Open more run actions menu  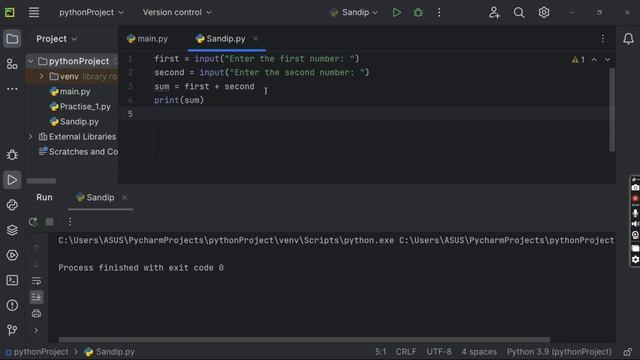point(439,13)
